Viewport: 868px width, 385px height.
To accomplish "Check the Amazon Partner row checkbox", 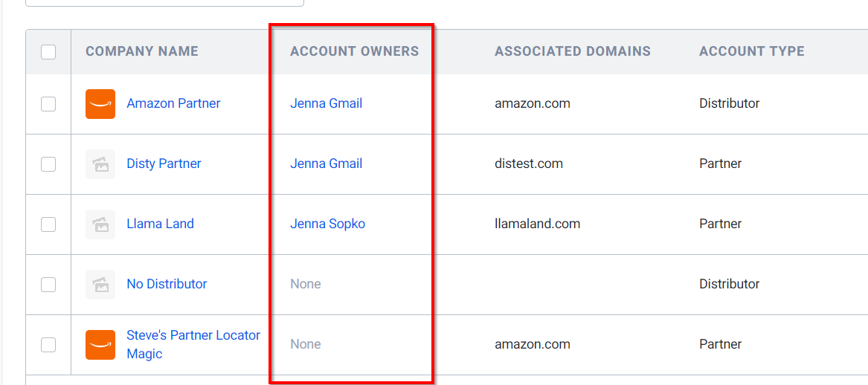I will point(48,104).
